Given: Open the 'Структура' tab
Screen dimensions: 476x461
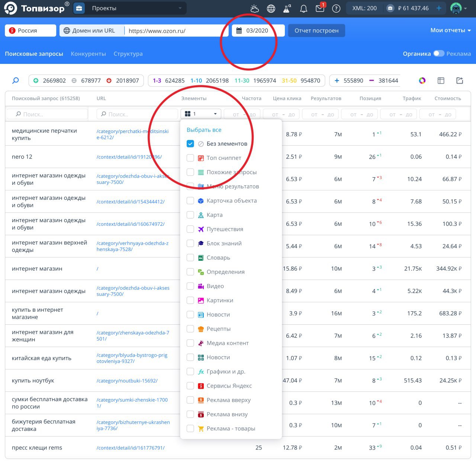Looking at the screenshot, I should tap(128, 54).
